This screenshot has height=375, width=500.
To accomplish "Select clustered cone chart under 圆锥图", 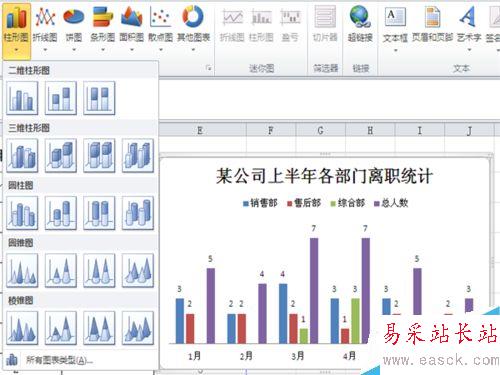I will pyautogui.click(x=22, y=271).
